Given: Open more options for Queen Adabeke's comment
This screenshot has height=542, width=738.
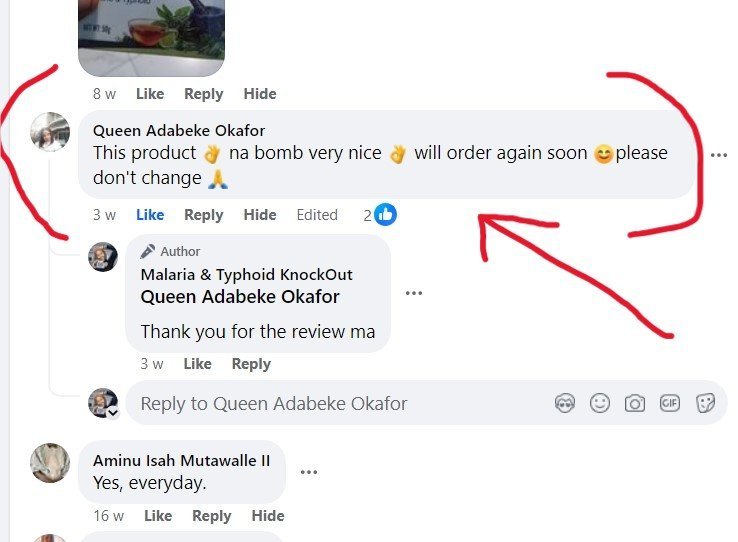Looking at the screenshot, I should tap(719, 155).
